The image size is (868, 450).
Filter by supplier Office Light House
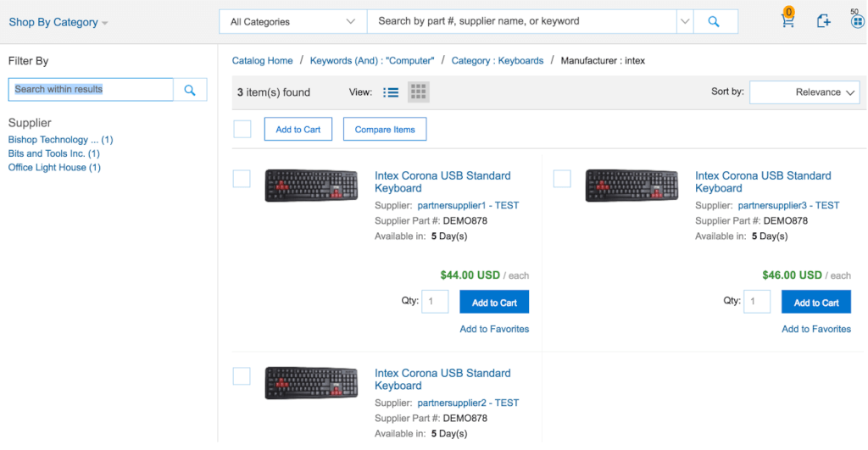54,168
